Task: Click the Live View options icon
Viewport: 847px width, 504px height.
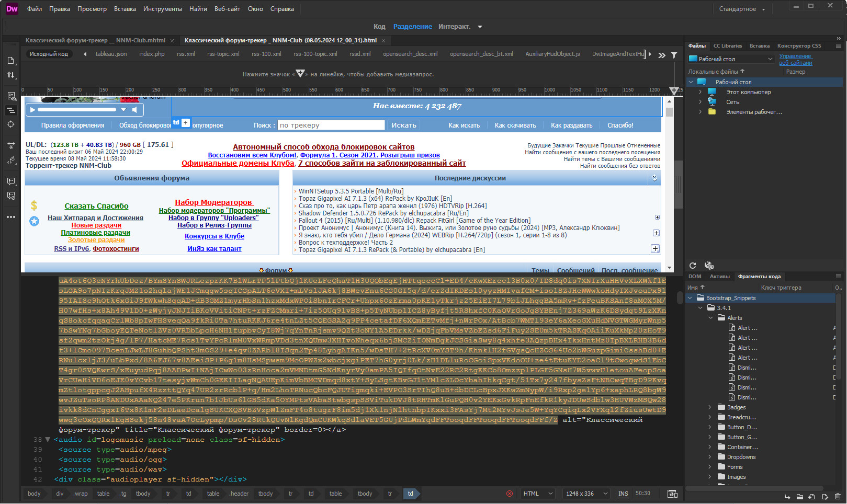Action: point(11,96)
